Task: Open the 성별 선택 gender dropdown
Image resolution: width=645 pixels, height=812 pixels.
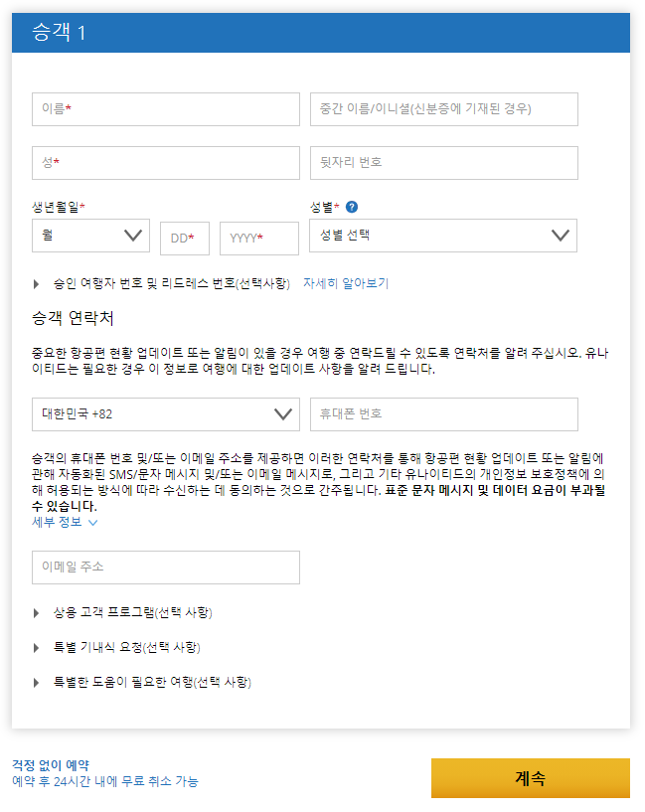Action: pos(443,236)
